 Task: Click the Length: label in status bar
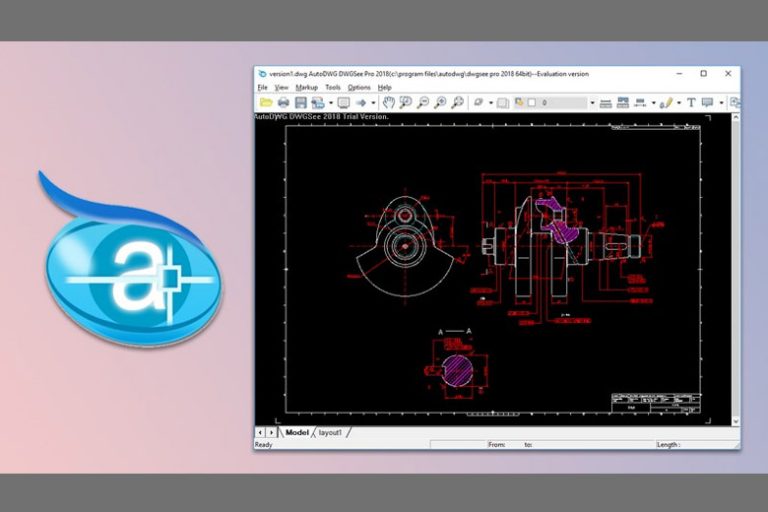point(668,444)
